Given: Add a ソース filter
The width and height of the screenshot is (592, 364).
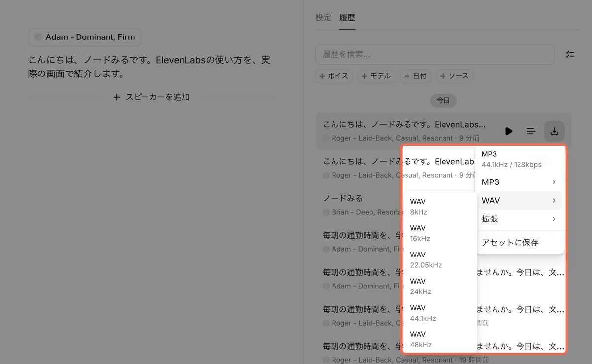Looking at the screenshot, I should coord(454,76).
